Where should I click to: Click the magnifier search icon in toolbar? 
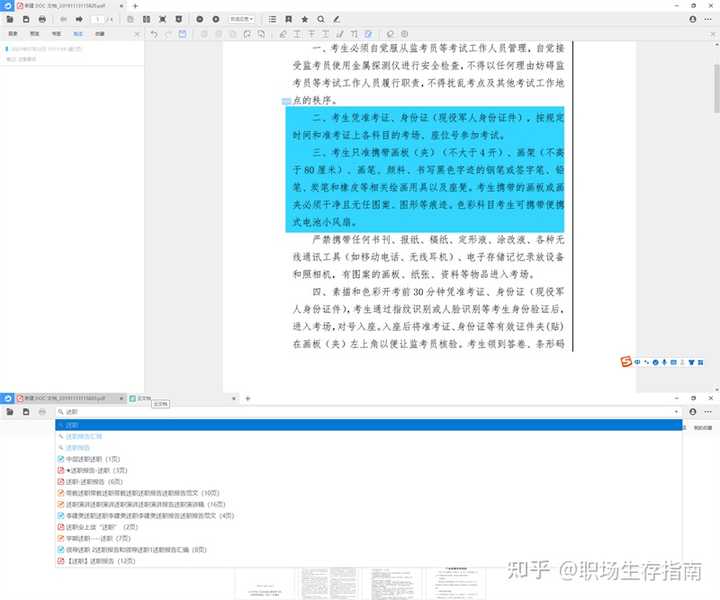click(x=321, y=19)
